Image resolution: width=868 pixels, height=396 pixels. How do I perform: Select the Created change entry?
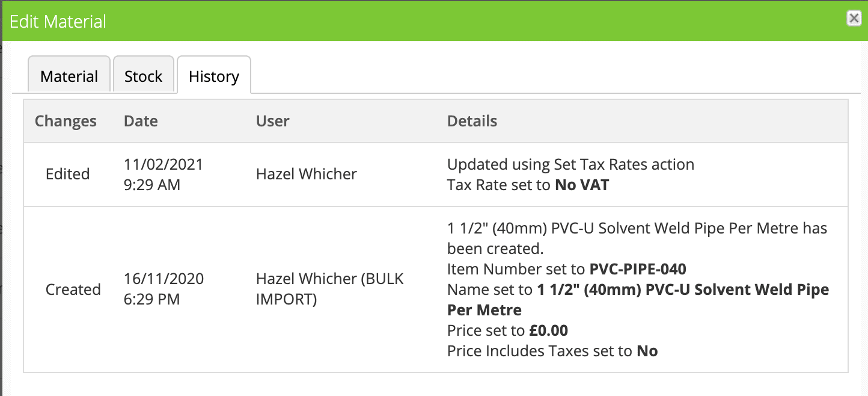click(x=73, y=289)
